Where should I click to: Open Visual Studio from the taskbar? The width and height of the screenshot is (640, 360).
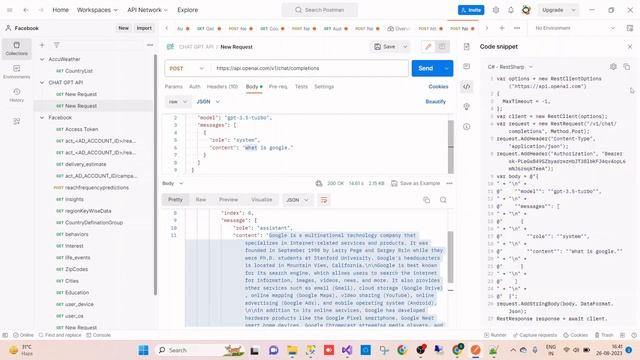pos(347,350)
